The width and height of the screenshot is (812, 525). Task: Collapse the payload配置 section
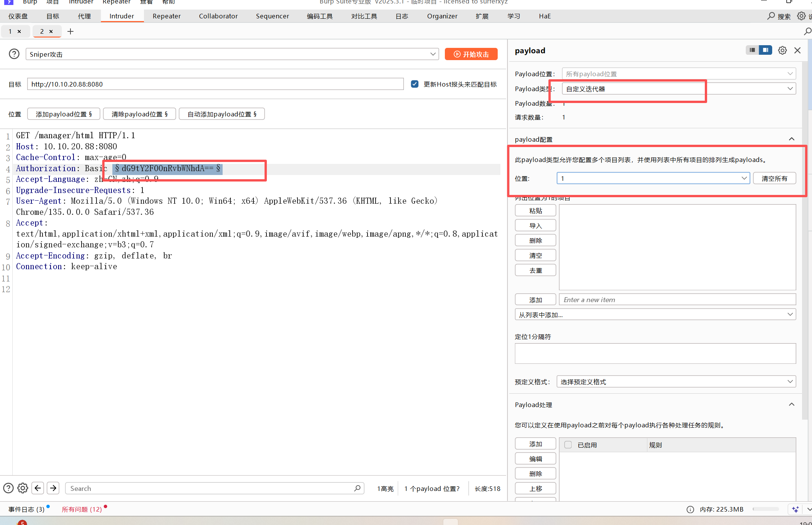point(791,139)
